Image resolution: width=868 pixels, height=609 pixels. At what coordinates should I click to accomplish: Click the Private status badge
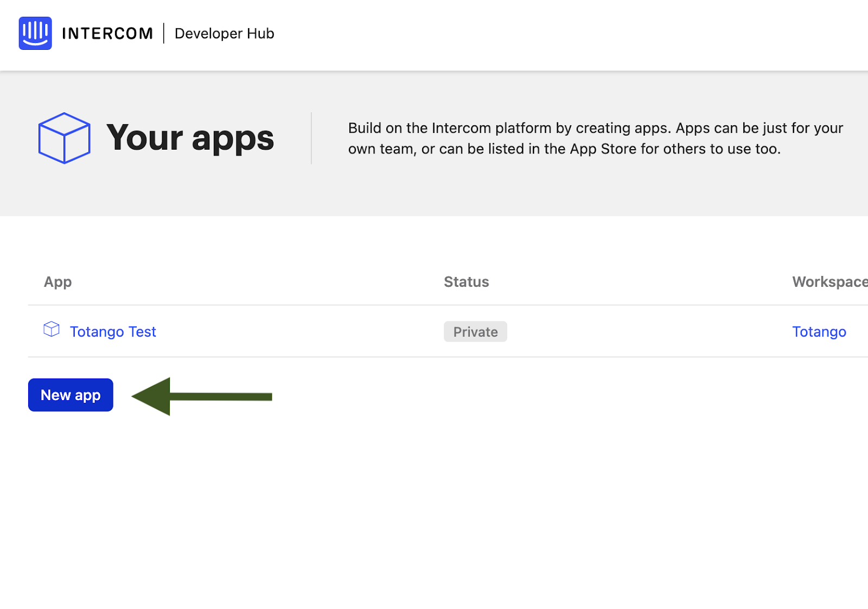coord(475,331)
